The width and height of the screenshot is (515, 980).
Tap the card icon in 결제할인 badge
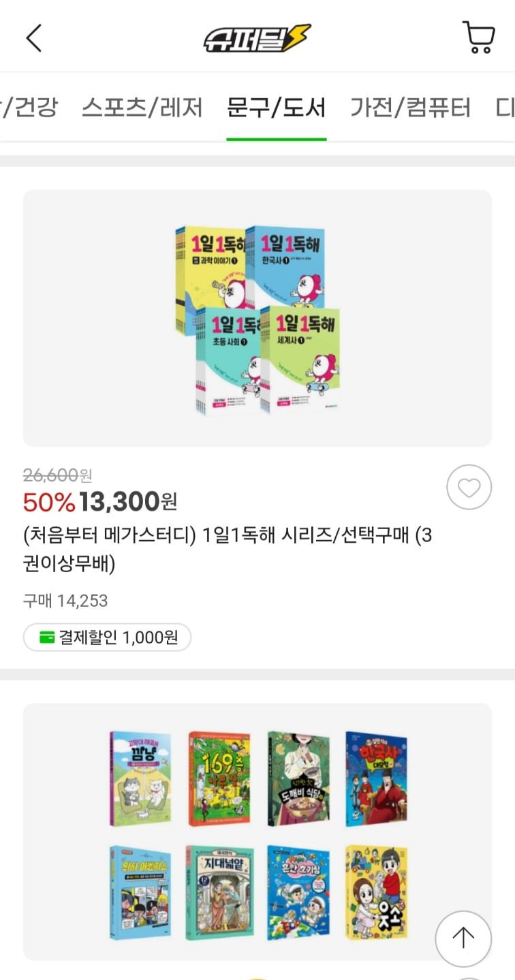tap(47, 637)
